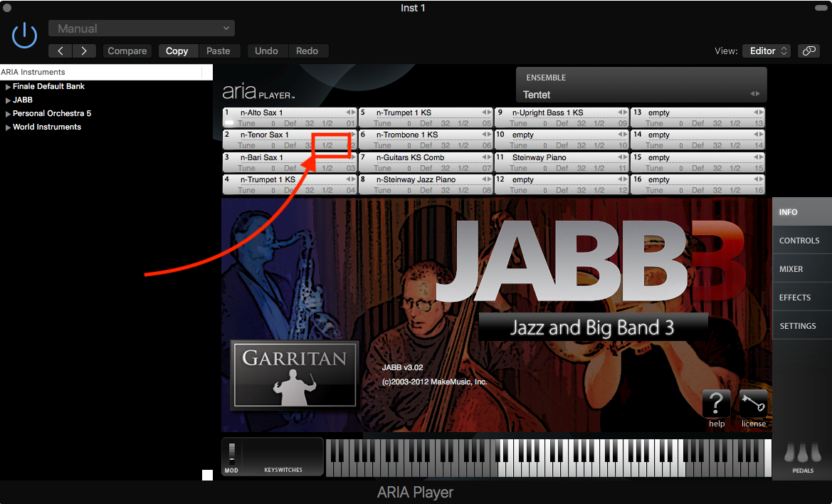Viewport: 832px width, 504px height.
Task: Click the MOD wheel slider
Action: coord(231,453)
